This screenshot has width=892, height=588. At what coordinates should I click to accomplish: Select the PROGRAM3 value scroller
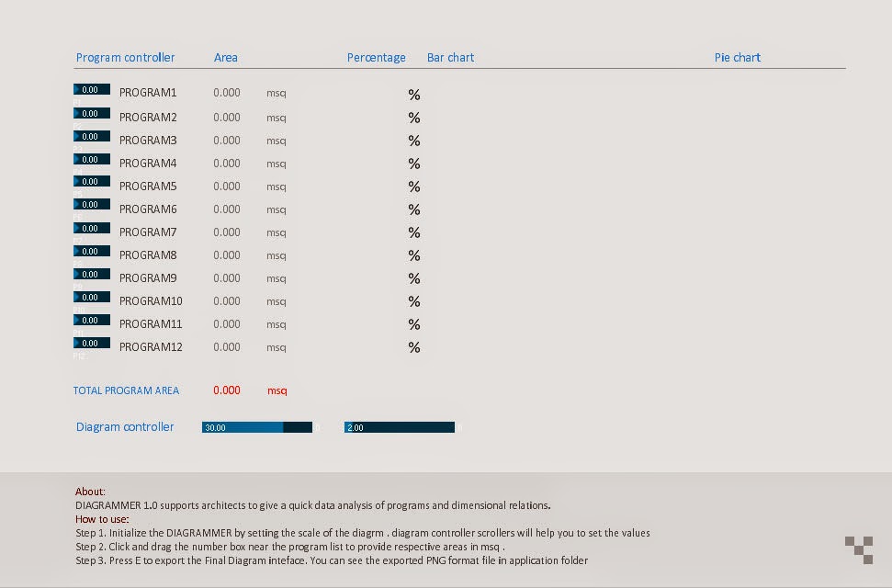pyautogui.click(x=91, y=135)
